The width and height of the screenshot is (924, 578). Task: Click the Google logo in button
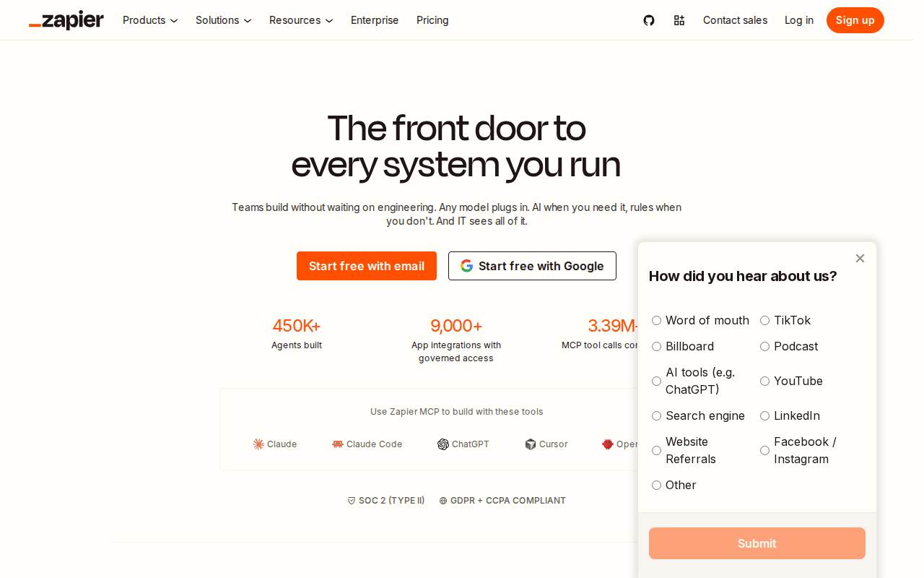pos(467,266)
